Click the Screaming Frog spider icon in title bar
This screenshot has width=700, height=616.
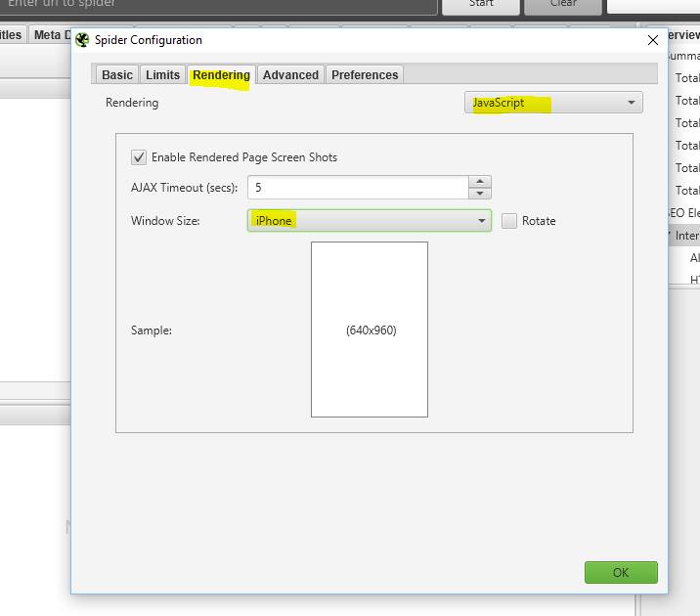pos(82,40)
